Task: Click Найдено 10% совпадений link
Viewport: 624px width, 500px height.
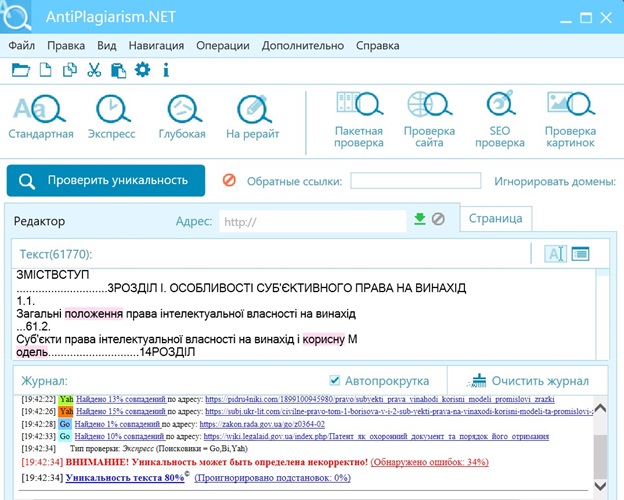Action: click(119, 437)
